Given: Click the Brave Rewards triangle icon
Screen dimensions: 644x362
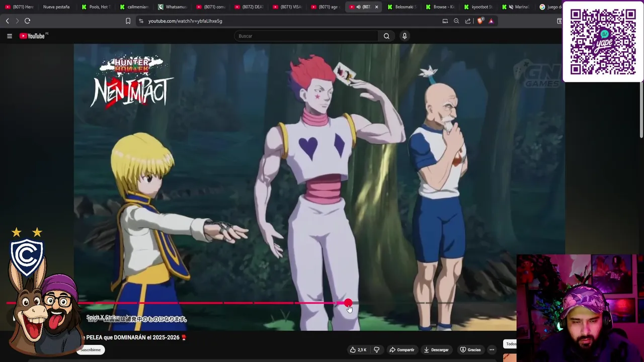Looking at the screenshot, I should (x=491, y=21).
